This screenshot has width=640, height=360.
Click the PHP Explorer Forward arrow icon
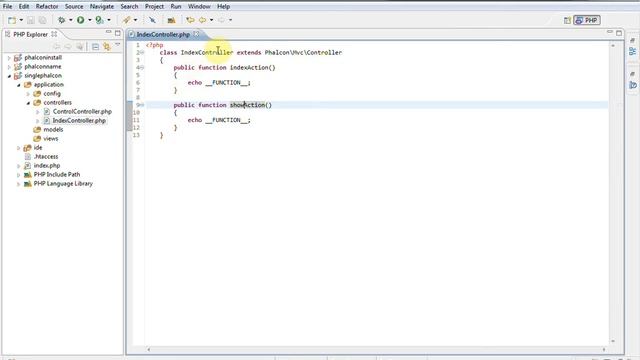[68, 47]
